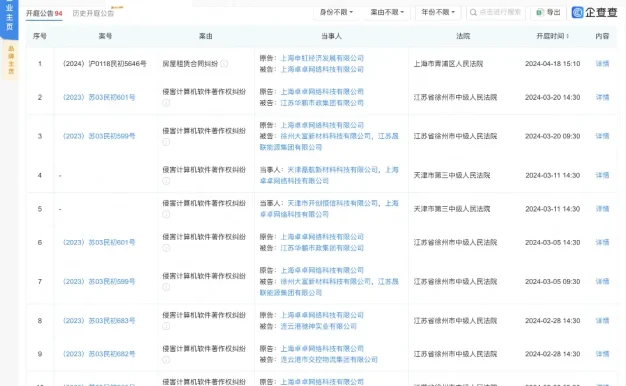Click the 案由 info icon in row 5
The width and height of the screenshot is (626, 386).
coord(166,215)
